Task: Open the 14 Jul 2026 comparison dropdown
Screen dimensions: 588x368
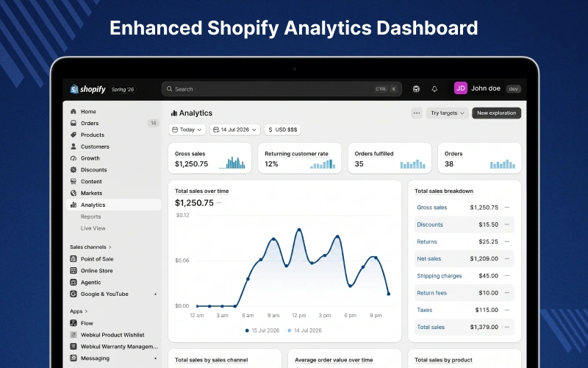Action: tap(234, 130)
